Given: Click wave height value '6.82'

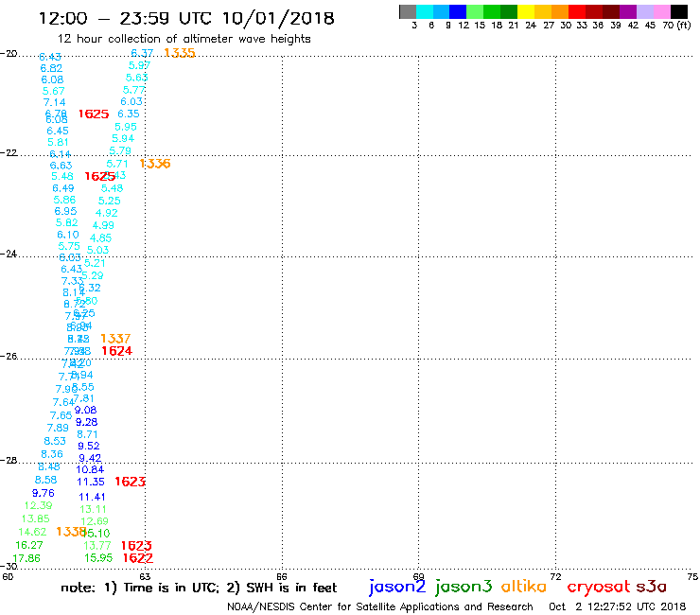Looking at the screenshot, I should (51, 68).
